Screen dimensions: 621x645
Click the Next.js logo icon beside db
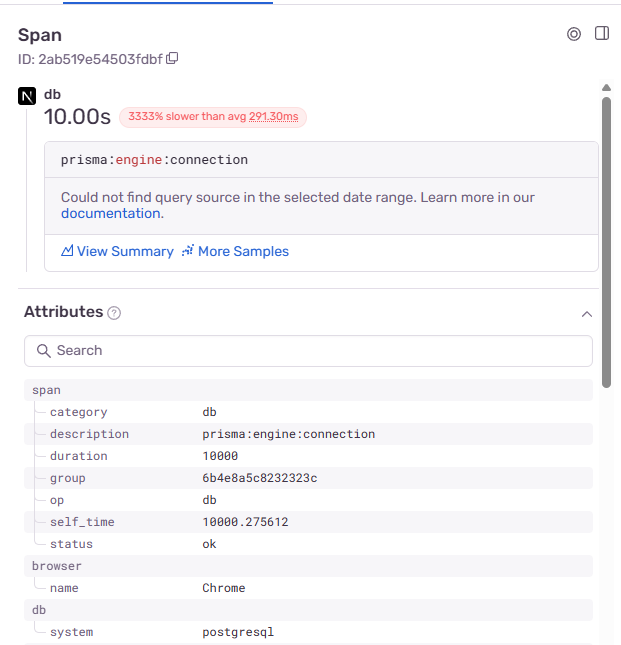coord(27,96)
